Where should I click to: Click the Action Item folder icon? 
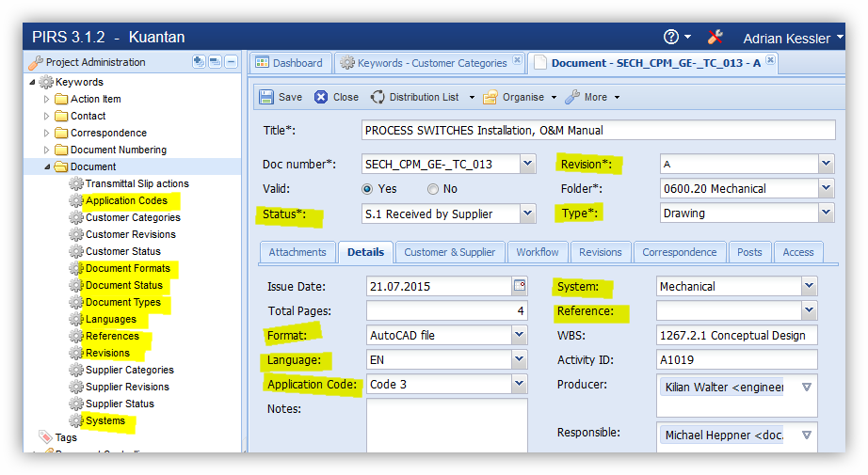[x=61, y=99]
